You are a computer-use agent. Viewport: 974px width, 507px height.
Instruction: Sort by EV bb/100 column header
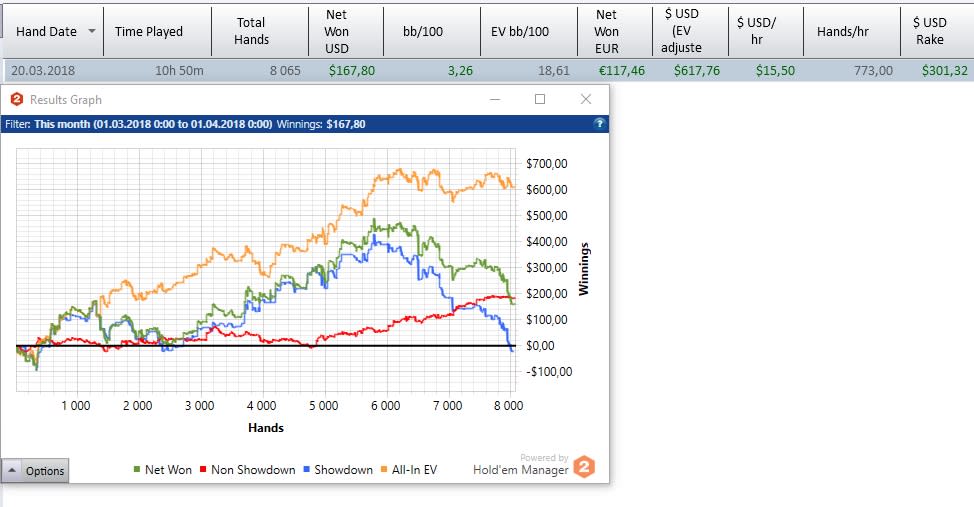pos(529,31)
